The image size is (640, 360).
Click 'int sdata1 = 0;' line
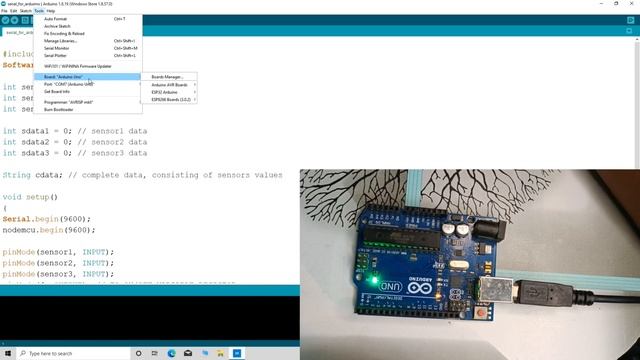click(x=75, y=131)
